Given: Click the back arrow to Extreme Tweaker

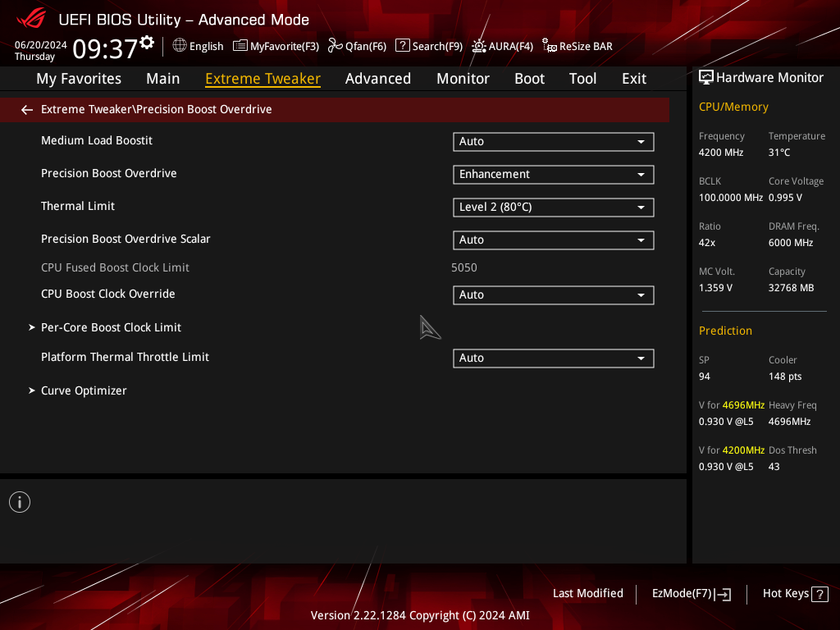Looking at the screenshot, I should [27, 110].
